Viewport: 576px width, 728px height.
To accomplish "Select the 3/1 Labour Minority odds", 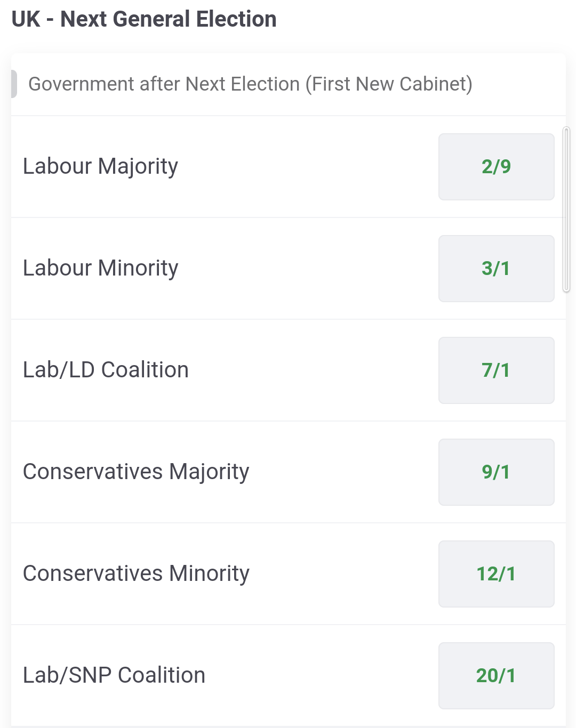I will (496, 269).
